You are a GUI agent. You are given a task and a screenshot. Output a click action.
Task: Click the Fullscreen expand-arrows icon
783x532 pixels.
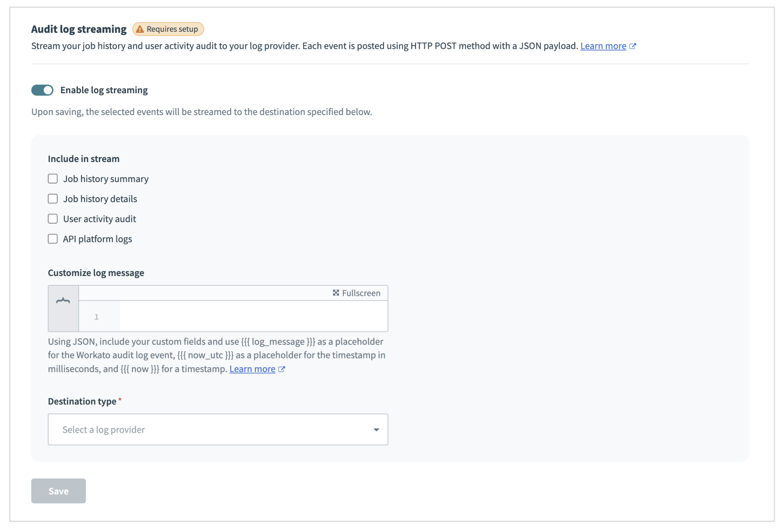pyautogui.click(x=336, y=293)
